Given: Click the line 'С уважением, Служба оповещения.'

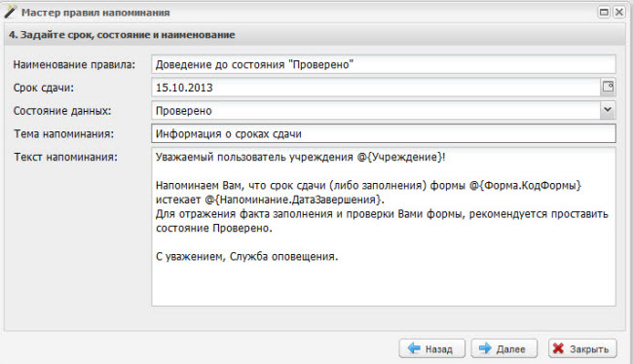Looking at the screenshot, I should pyautogui.click(x=247, y=256).
